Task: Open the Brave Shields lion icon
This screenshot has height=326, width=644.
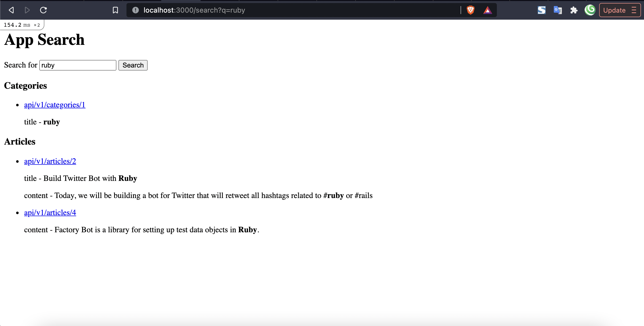Action: [x=471, y=10]
